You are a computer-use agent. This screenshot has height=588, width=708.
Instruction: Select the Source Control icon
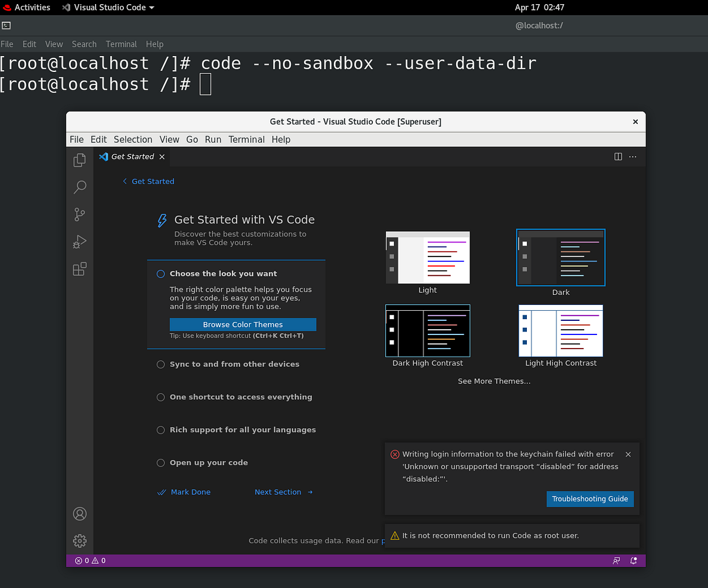click(79, 214)
